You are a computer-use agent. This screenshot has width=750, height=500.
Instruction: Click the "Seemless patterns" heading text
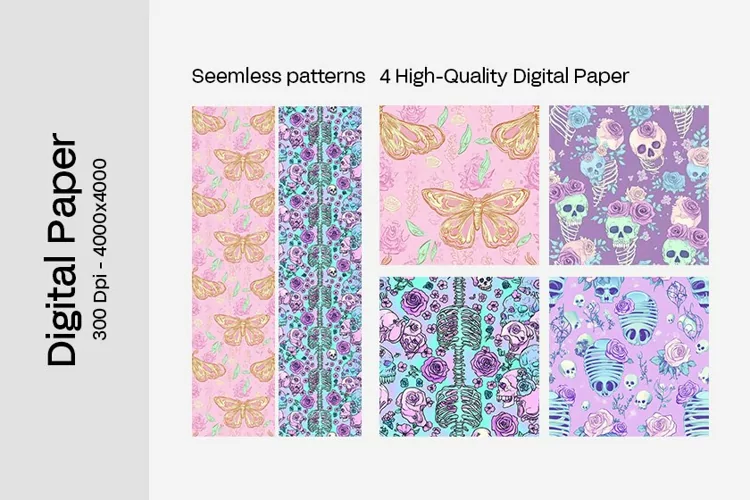(278, 76)
